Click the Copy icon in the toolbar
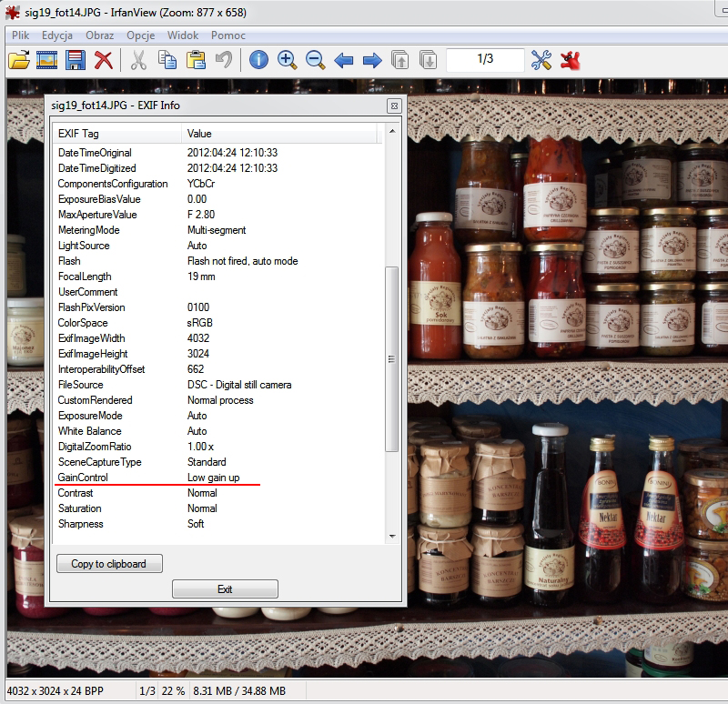Image resolution: width=728 pixels, height=704 pixels. click(x=167, y=60)
